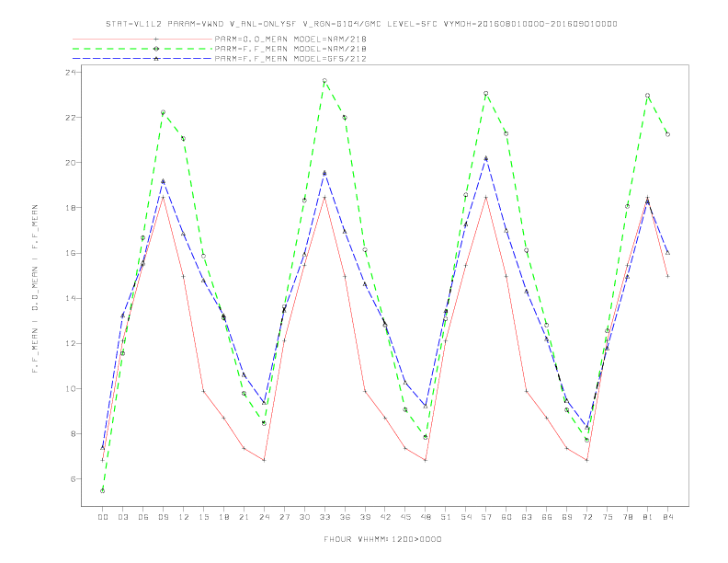This screenshot has height=563, width=728.
Task: Select green legend entry PARM=F.F_MEAN MODEL=NAM/218
Action: (290, 49)
